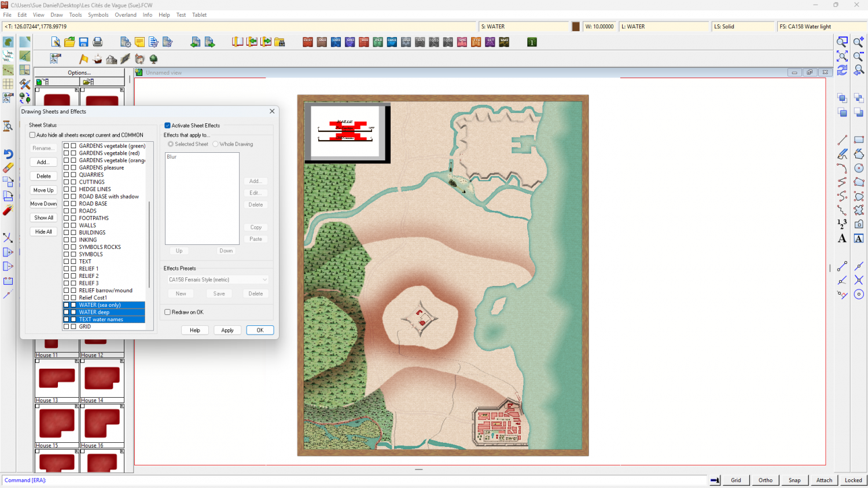The width and height of the screenshot is (868, 488).
Task: Expand the Effects Presets dropdown
Action: tap(264, 280)
